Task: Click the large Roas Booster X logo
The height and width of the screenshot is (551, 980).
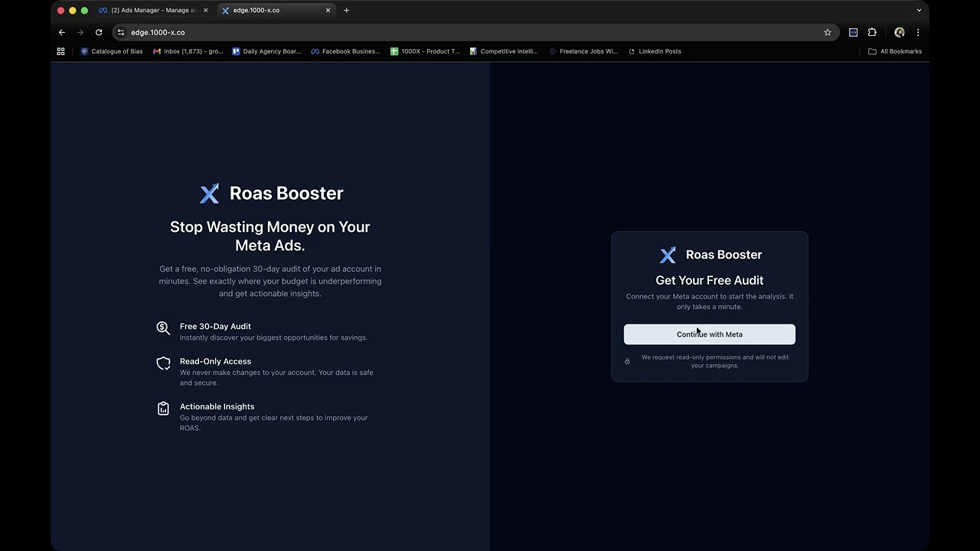Action: [209, 194]
